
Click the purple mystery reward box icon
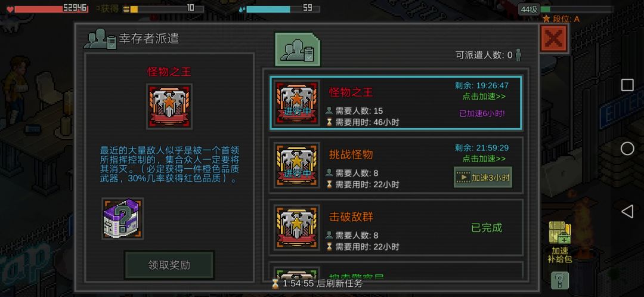(122, 218)
